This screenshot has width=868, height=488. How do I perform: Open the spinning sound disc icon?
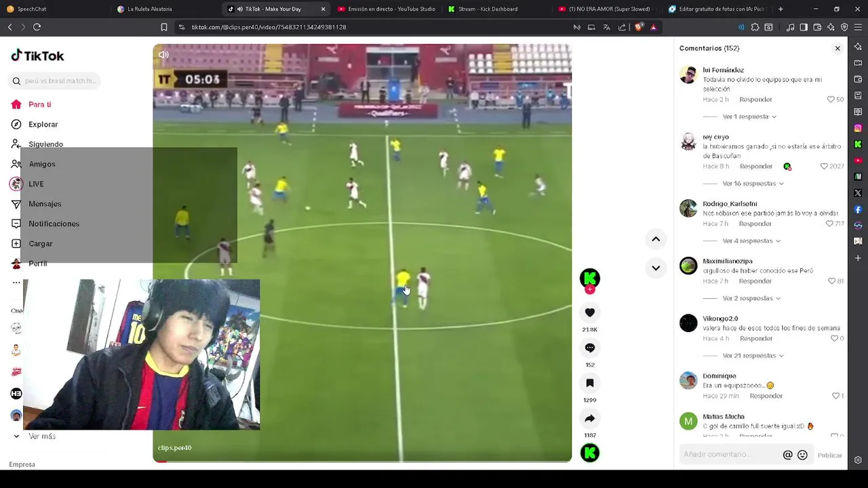tap(590, 453)
